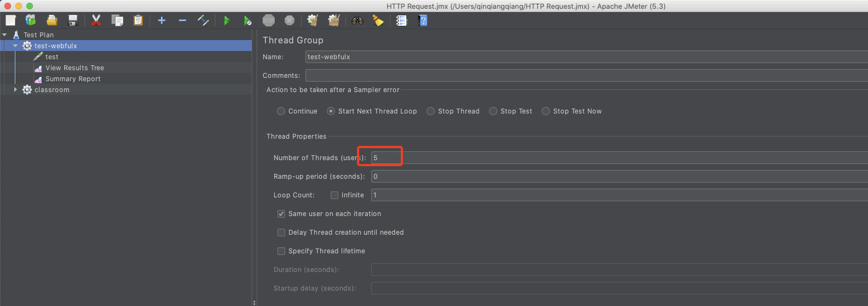
Task: Click the plus Expand All icon
Action: point(162,20)
